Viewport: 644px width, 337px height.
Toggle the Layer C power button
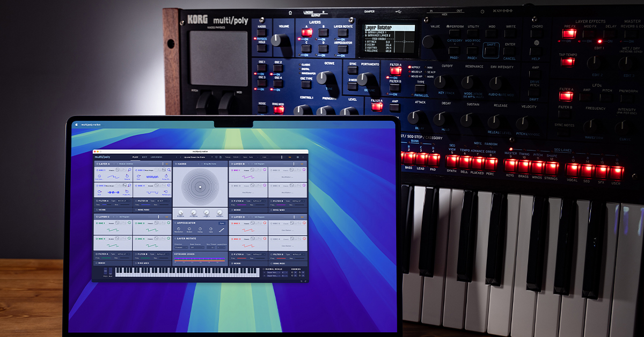click(97, 216)
